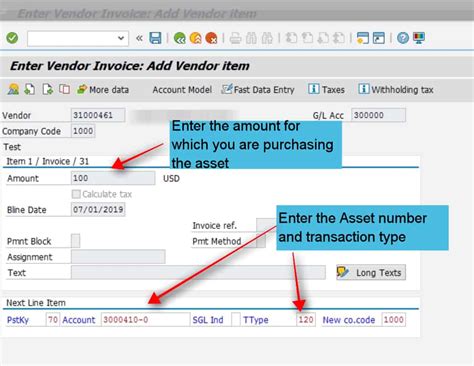Click the Bline Date field 07/01/2019
Viewport: 474px width, 366px height.
point(98,210)
